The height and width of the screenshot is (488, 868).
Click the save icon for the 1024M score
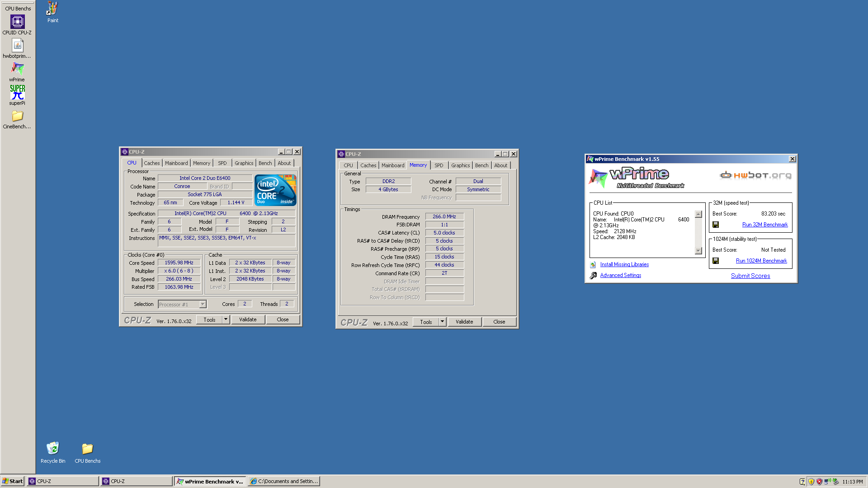pos(716,261)
